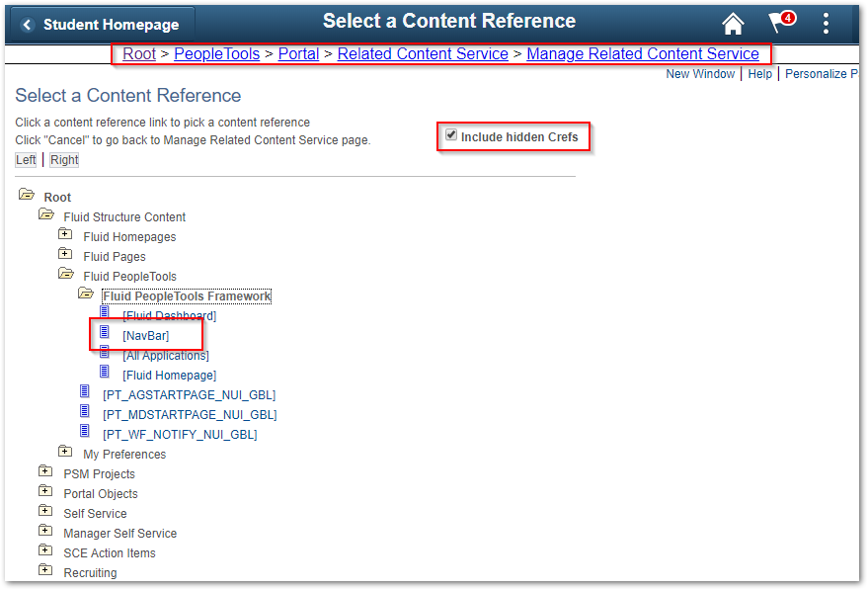Open the three-dot actions menu

click(827, 24)
